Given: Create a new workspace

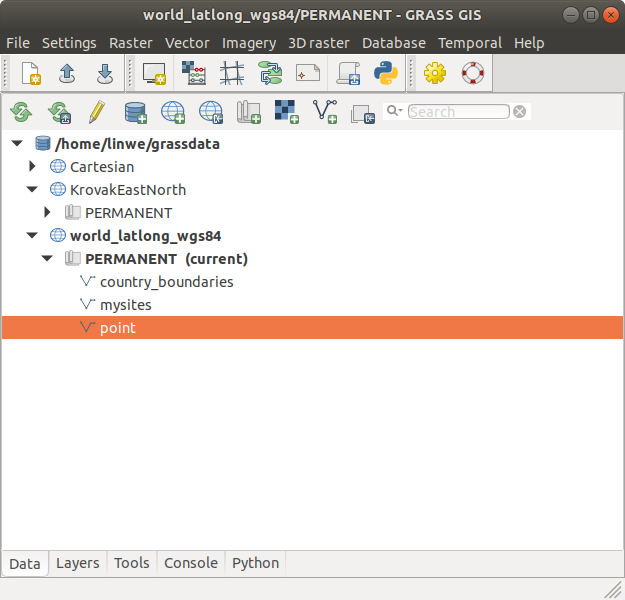Looking at the screenshot, I should [x=31, y=74].
